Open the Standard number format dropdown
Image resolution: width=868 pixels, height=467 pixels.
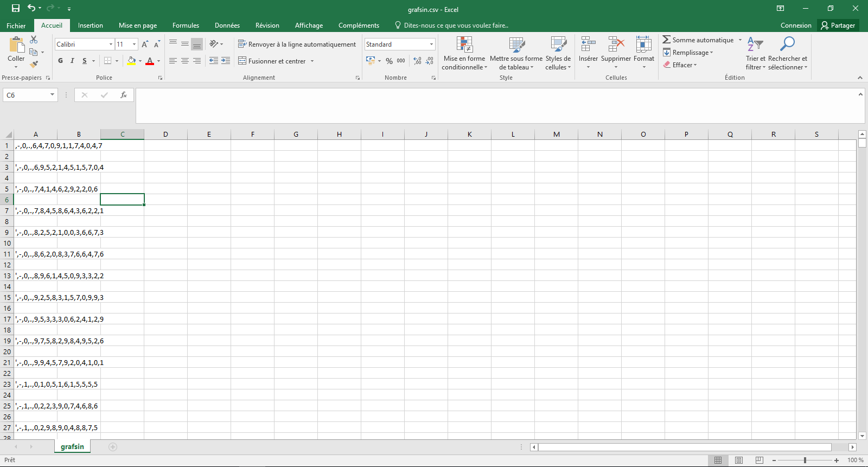pos(432,44)
